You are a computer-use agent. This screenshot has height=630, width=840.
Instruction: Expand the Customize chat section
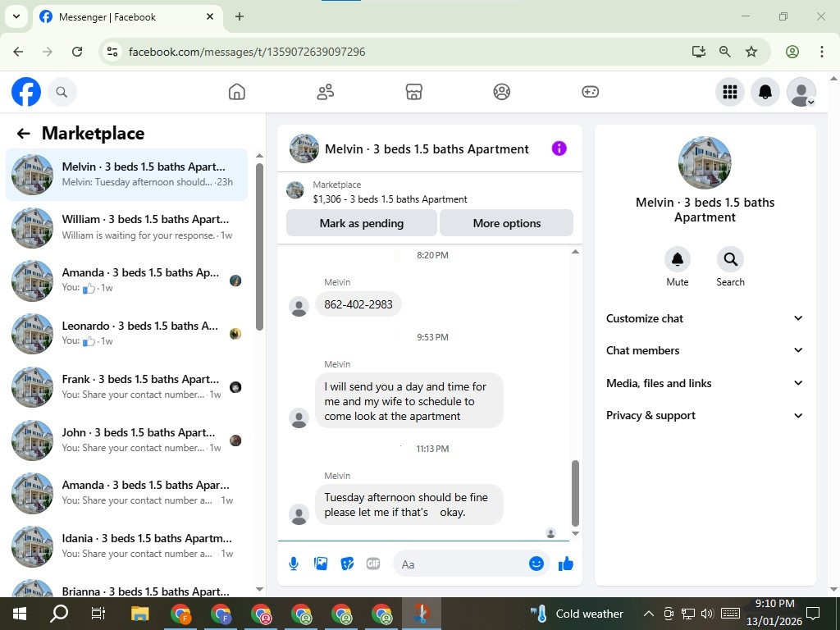(x=705, y=318)
